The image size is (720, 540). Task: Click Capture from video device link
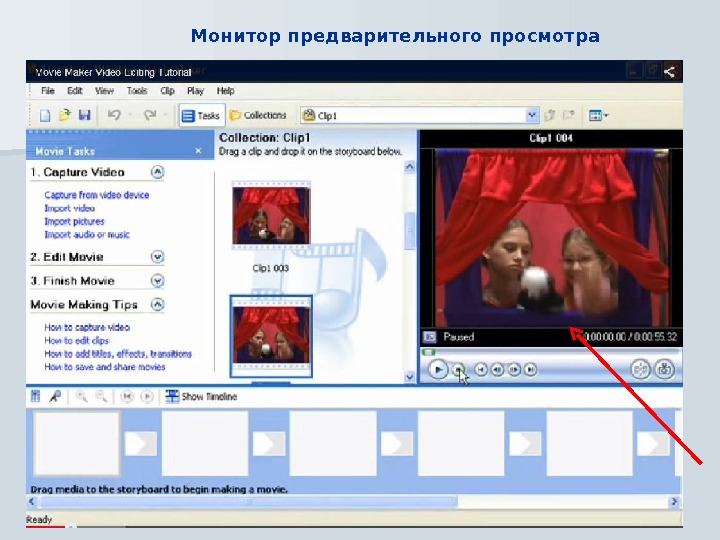pos(97,195)
